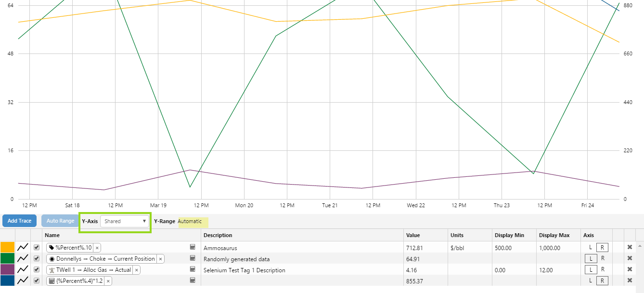Click the Name column header
The width and height of the screenshot is (644, 293).
click(52, 235)
